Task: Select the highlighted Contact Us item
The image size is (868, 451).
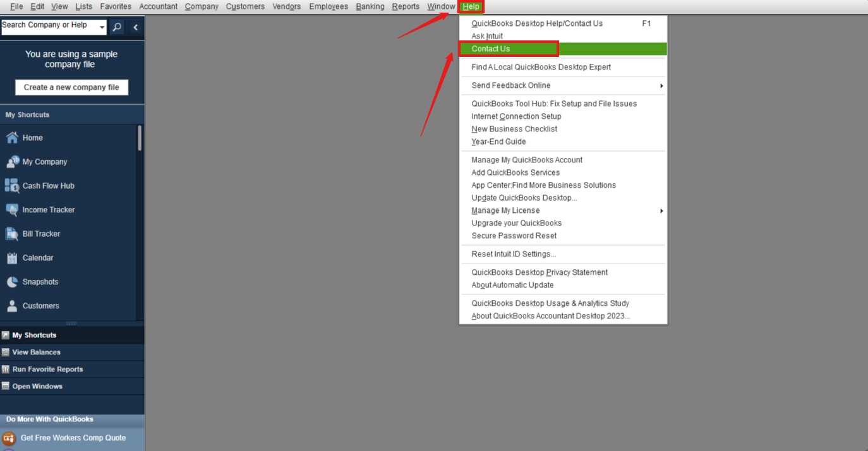Action: (563, 49)
